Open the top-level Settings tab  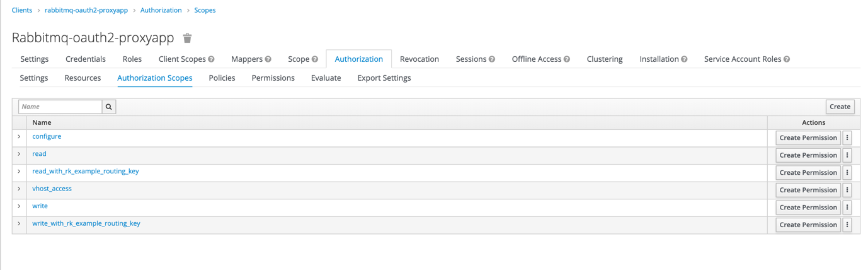[x=35, y=59]
